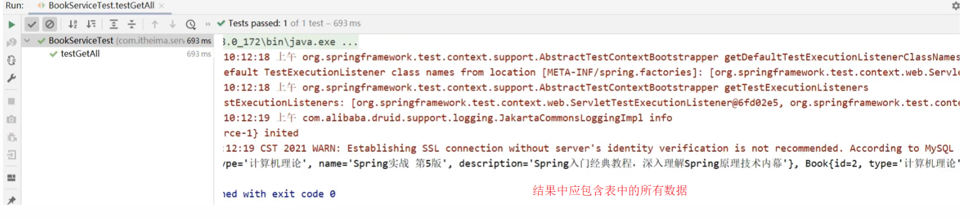
Task: Expand all test nodes
Action: (114, 24)
